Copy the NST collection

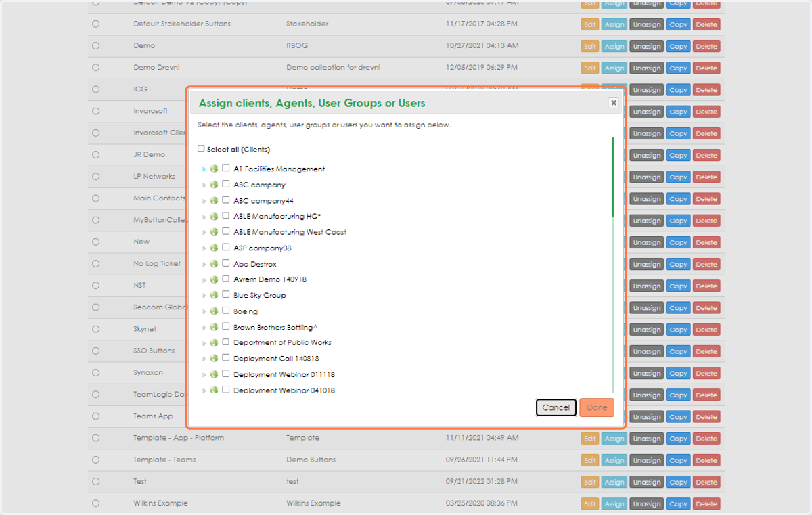point(678,286)
